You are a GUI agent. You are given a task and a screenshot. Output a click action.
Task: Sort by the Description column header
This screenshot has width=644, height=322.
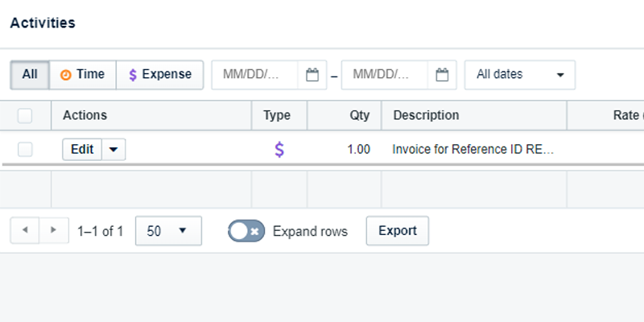pos(426,116)
